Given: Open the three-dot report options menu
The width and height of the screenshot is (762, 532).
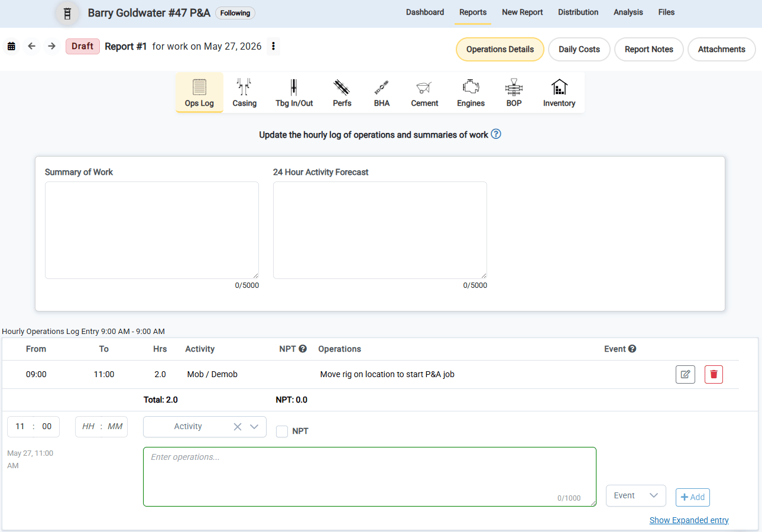Looking at the screenshot, I should pyautogui.click(x=273, y=46).
